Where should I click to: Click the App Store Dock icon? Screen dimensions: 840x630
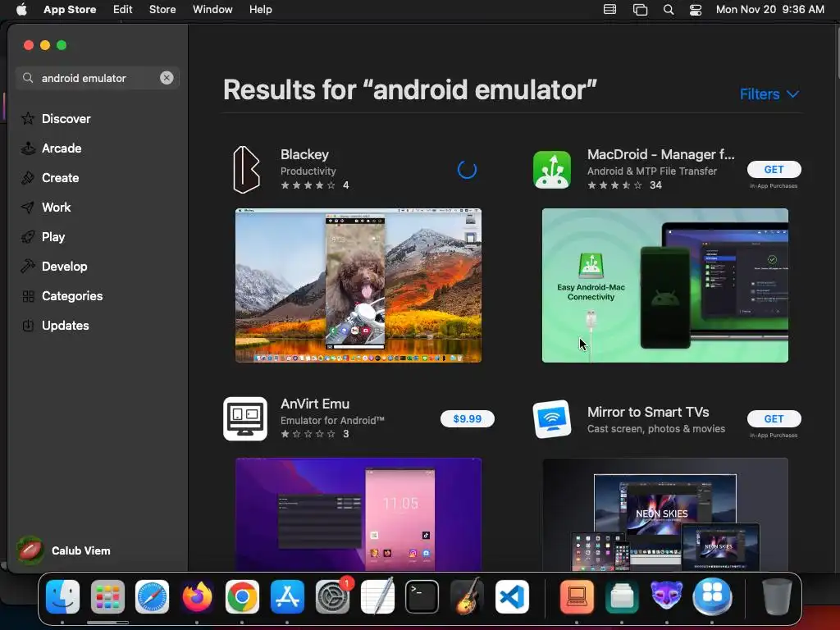(x=287, y=597)
